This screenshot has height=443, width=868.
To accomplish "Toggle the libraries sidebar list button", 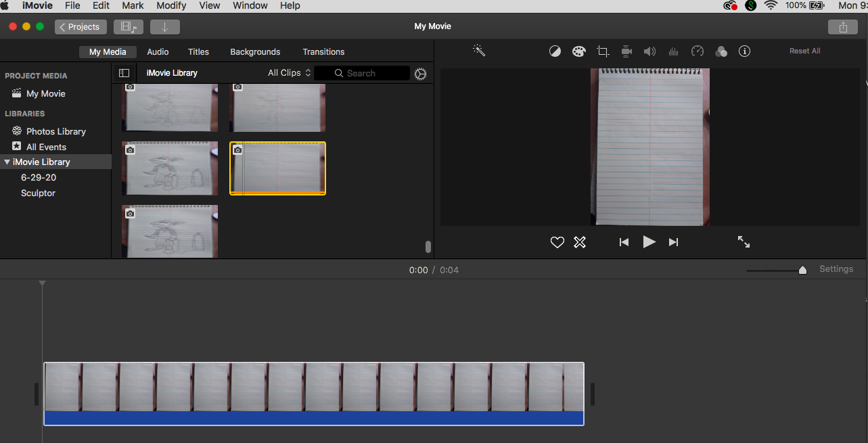I will coord(124,73).
